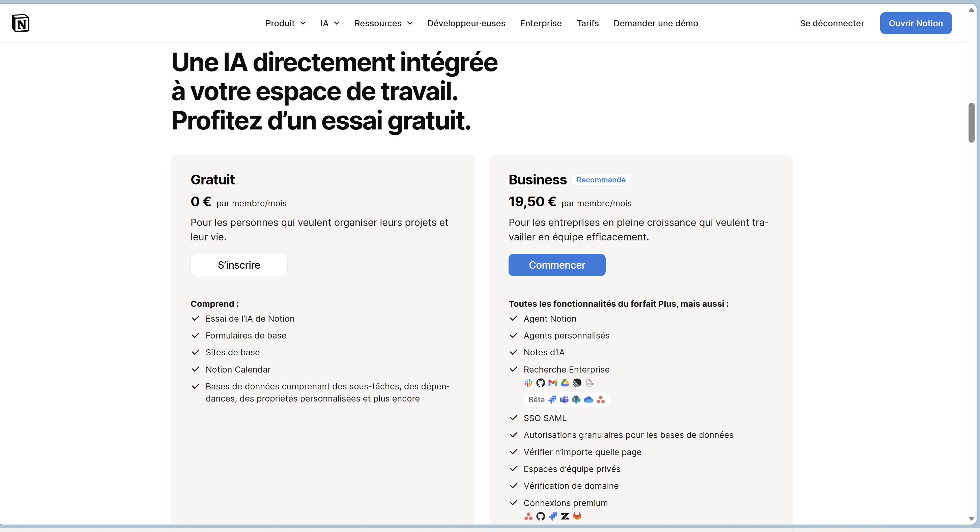Image resolution: width=980 pixels, height=532 pixels.
Task: Click the Commencer button on Business plan
Action: pos(557,265)
